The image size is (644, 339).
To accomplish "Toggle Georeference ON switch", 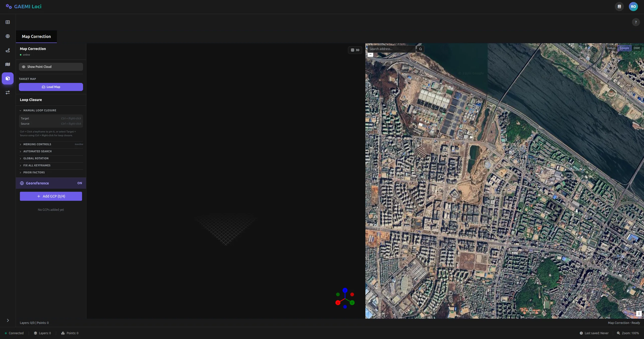I will tap(80, 183).
